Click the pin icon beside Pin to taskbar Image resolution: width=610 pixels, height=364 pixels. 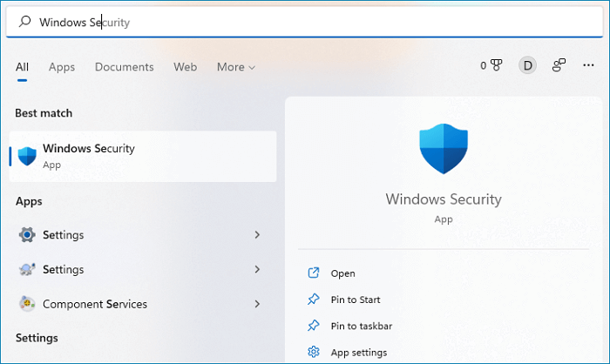pos(314,326)
